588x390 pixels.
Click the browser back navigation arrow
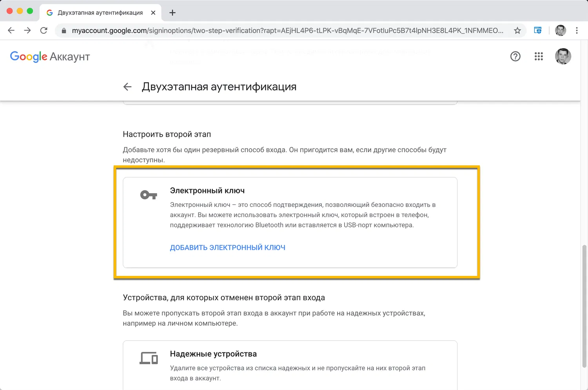coord(11,31)
